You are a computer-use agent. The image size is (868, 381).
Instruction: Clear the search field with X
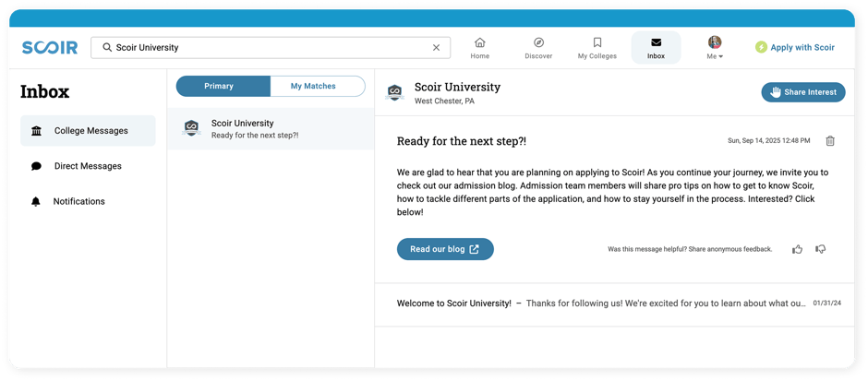[x=436, y=48]
